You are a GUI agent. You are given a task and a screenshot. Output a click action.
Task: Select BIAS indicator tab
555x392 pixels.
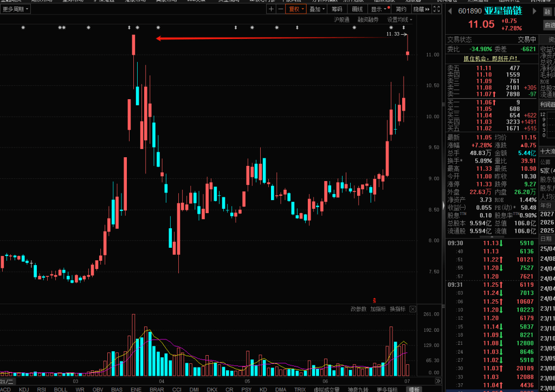click(117, 389)
